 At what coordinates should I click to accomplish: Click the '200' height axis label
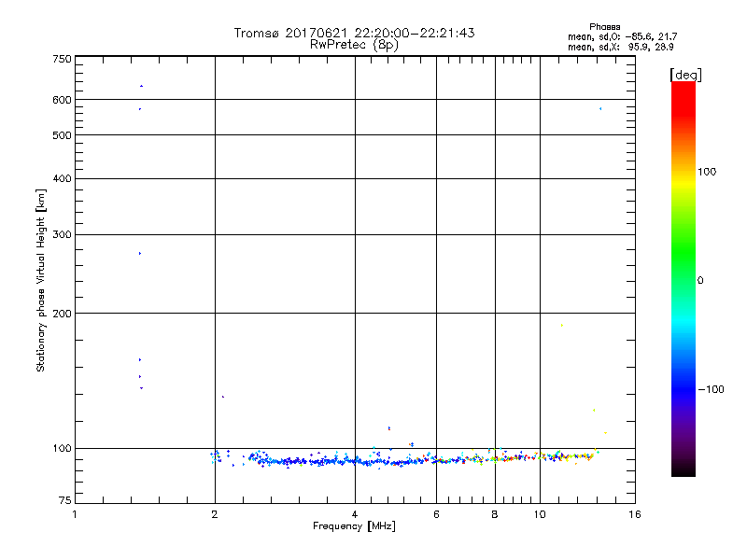tap(62, 314)
